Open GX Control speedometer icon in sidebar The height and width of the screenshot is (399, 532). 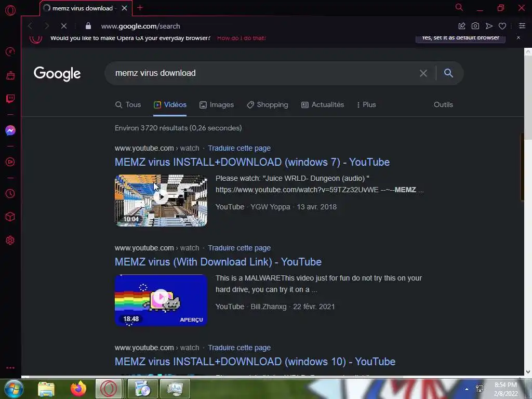point(10,51)
